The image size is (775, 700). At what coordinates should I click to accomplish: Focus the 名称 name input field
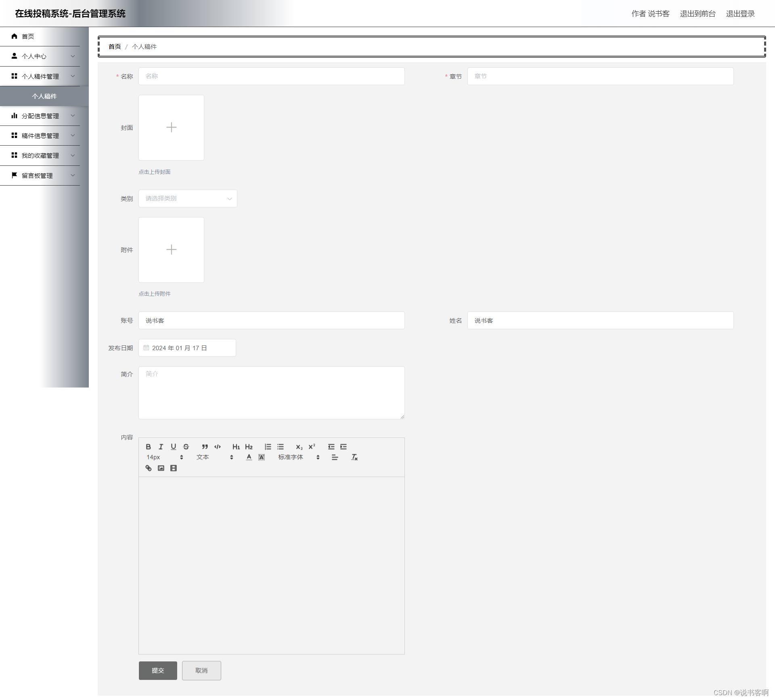point(272,76)
